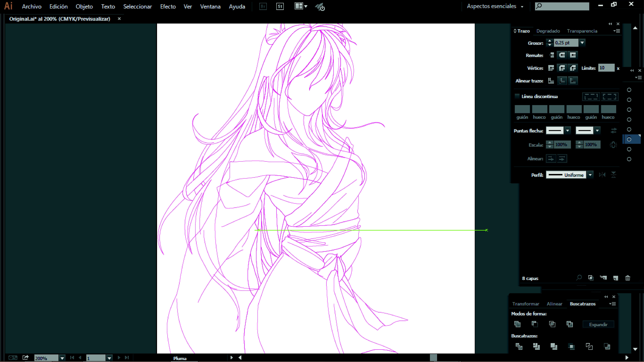The height and width of the screenshot is (362, 644).
Task: Click the Minus Back pathfinder icon
Action: tap(607, 346)
